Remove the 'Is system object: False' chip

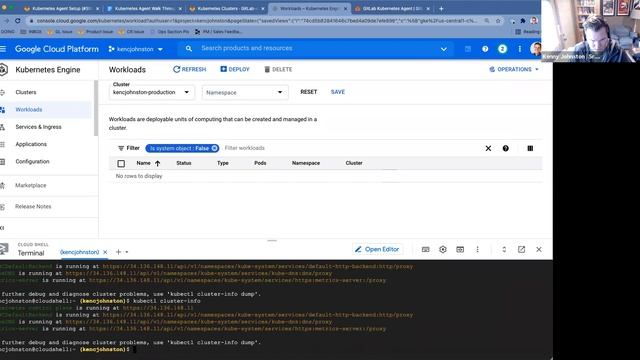point(214,148)
